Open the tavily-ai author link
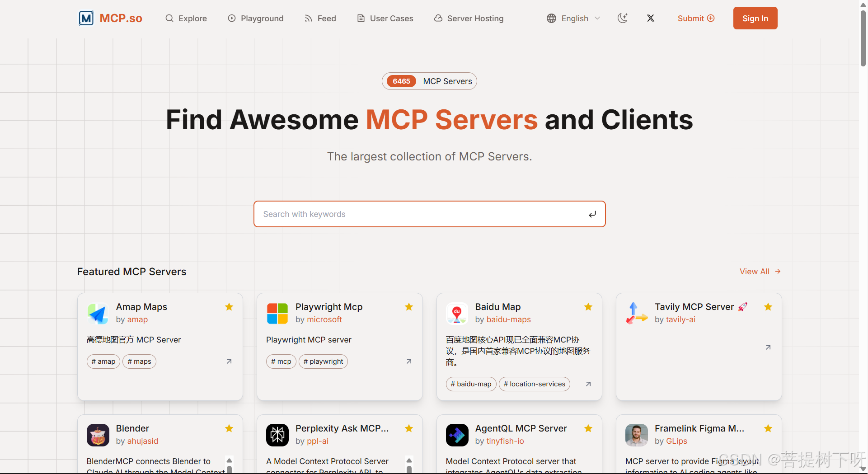Screen dimensions: 868x474 click(680, 319)
